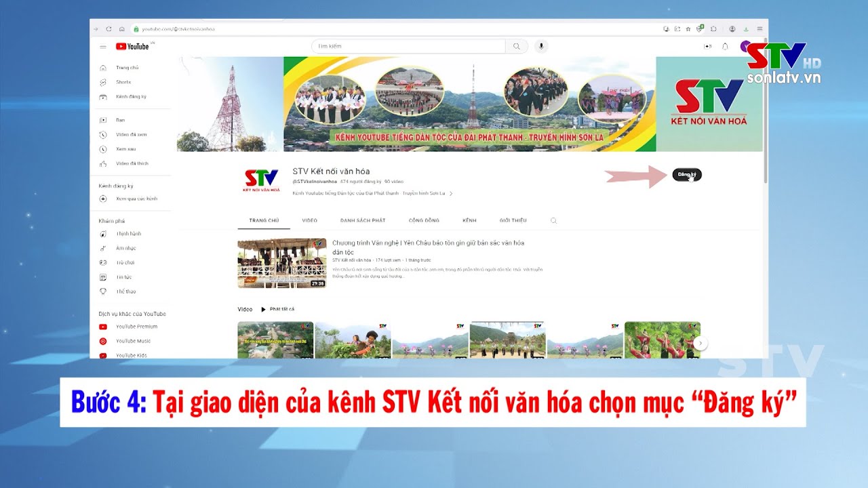Open the featured video title link
Viewport: 868px width, 488px height.
[x=428, y=247]
